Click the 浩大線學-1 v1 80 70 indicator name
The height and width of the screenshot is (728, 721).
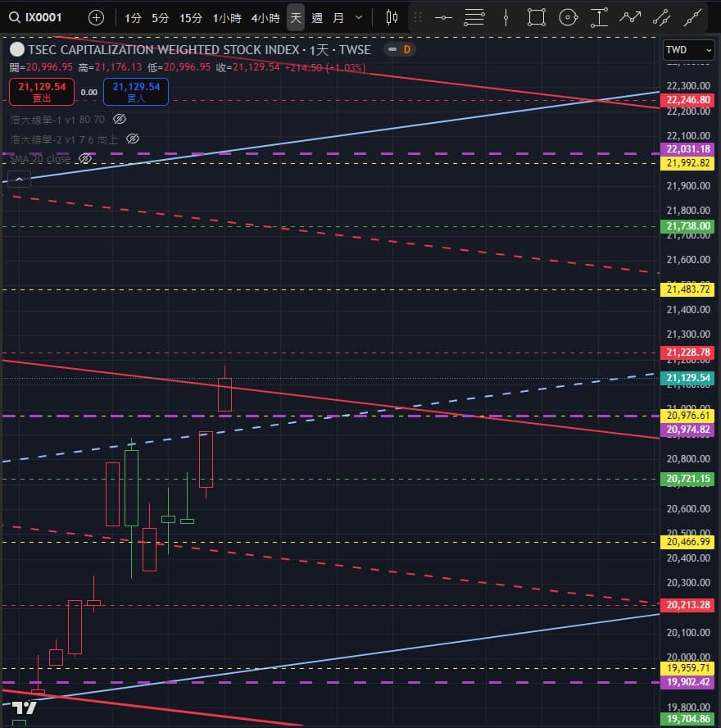coord(57,120)
